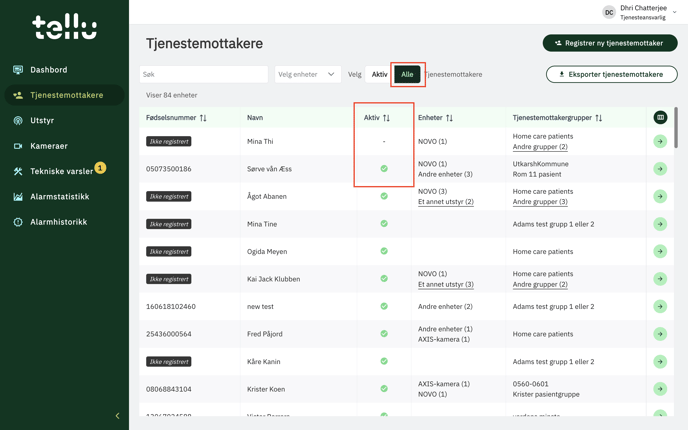
Task: Open the Utstyr signal icon
Action: (x=18, y=121)
